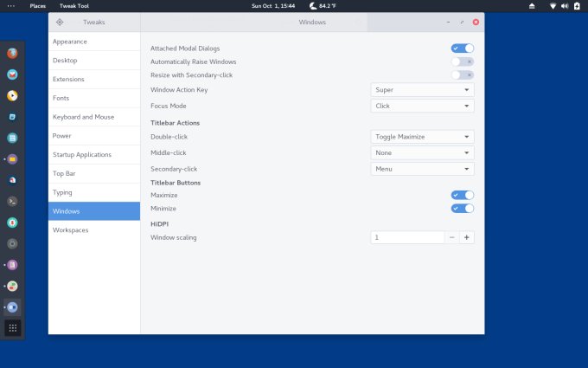Image resolution: width=588 pixels, height=368 pixels.
Task: Click the search icon beside Tweaks title
Action: pos(60,23)
